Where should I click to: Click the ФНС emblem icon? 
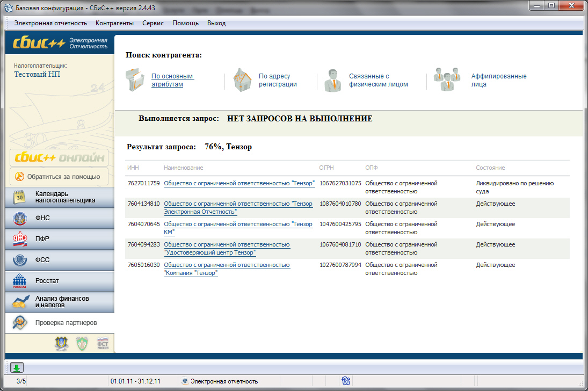coord(20,218)
